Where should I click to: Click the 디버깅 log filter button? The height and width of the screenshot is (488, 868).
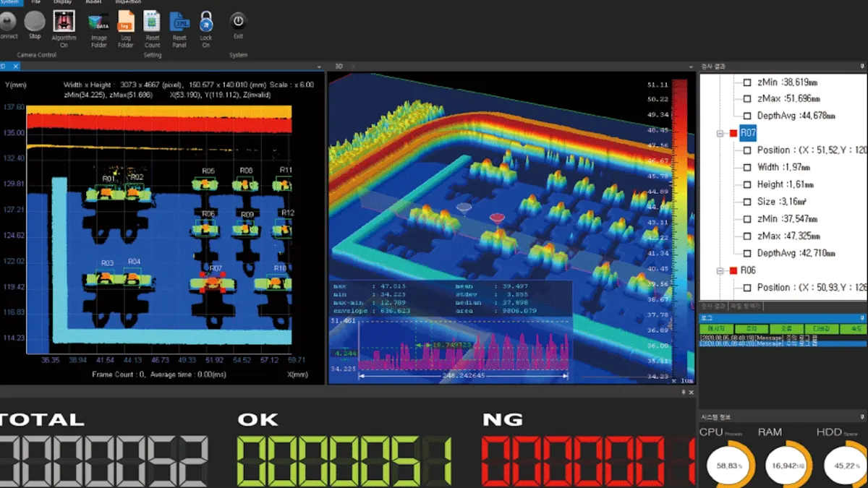(820, 329)
